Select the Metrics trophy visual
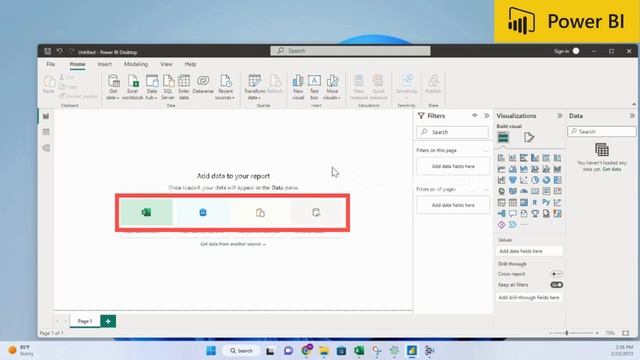Image resolution: width=640 pixels, height=360 pixels. [x=535, y=213]
